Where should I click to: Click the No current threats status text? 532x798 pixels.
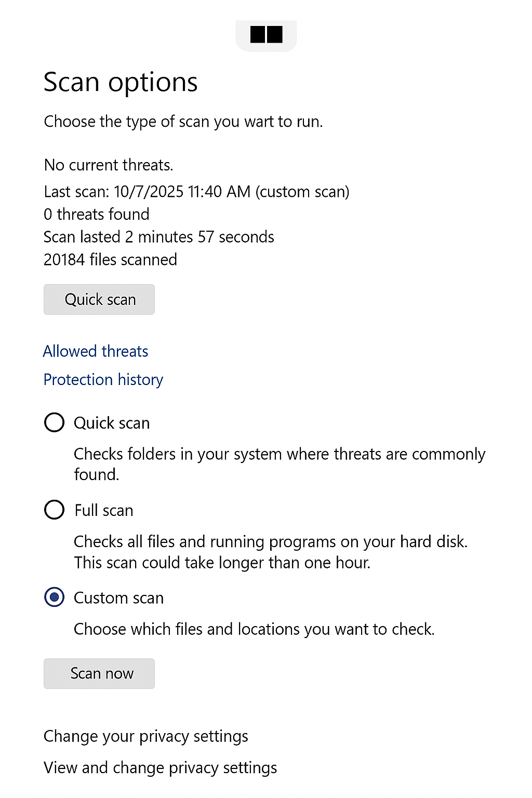[x=109, y=165]
